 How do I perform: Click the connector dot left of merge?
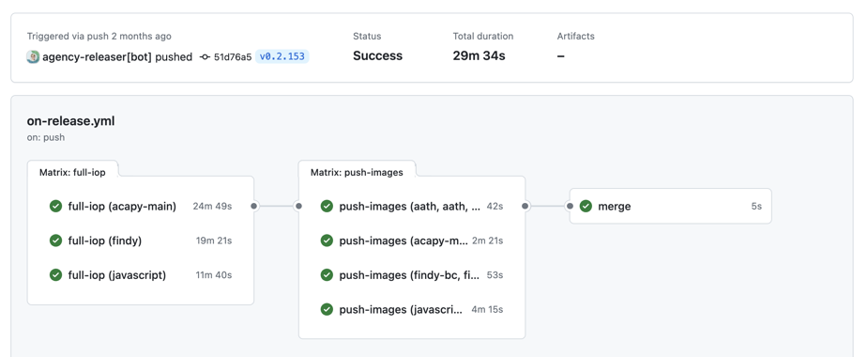570,207
